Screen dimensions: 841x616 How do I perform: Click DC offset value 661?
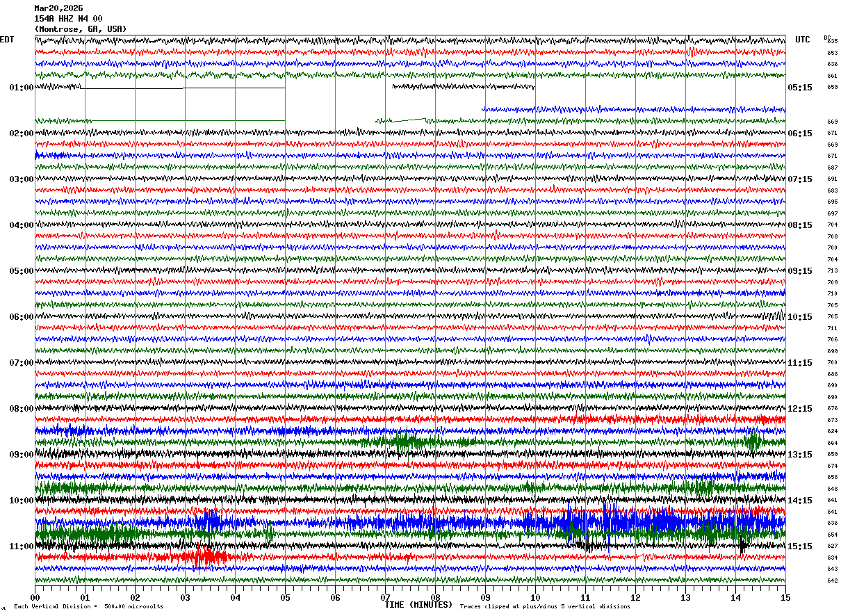(x=832, y=76)
